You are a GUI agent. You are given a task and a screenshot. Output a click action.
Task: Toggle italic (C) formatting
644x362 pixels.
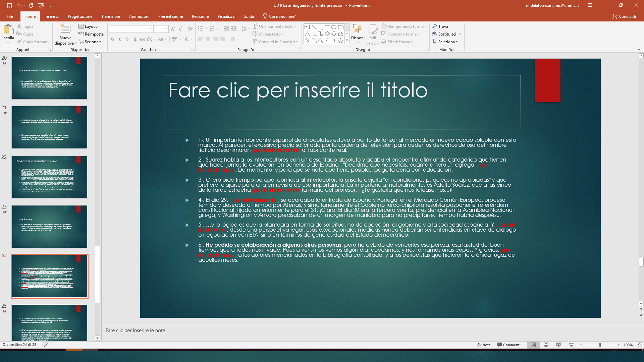point(120,39)
